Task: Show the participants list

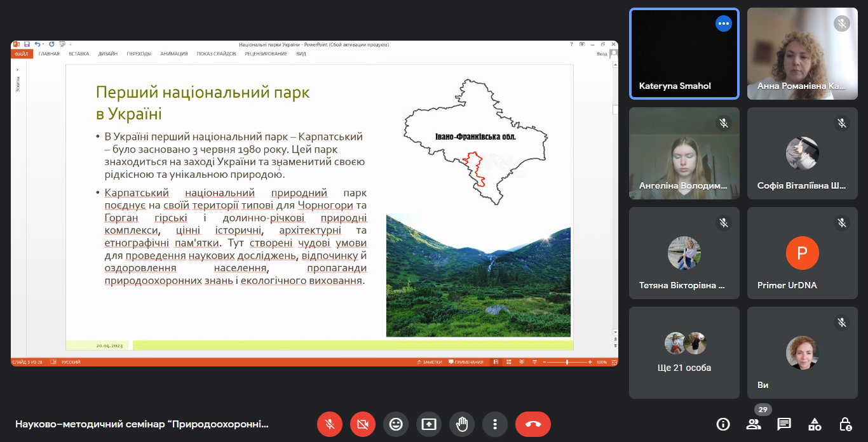Action: pos(754,424)
